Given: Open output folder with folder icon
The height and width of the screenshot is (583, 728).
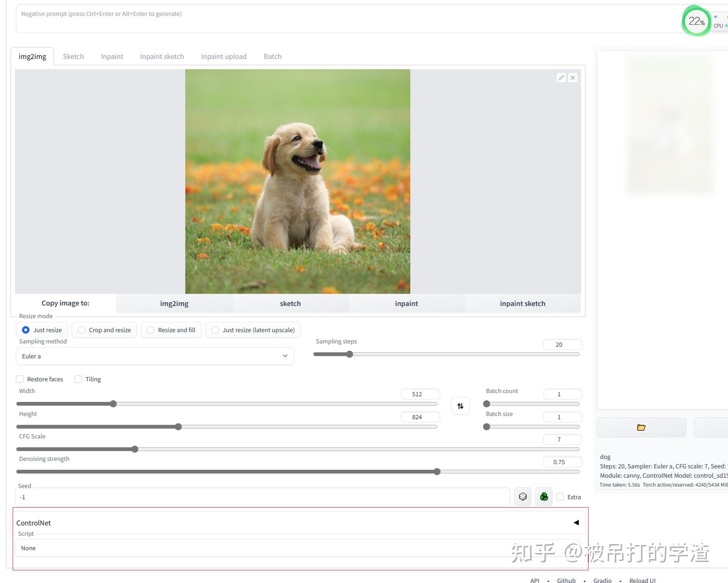Looking at the screenshot, I should 641,427.
